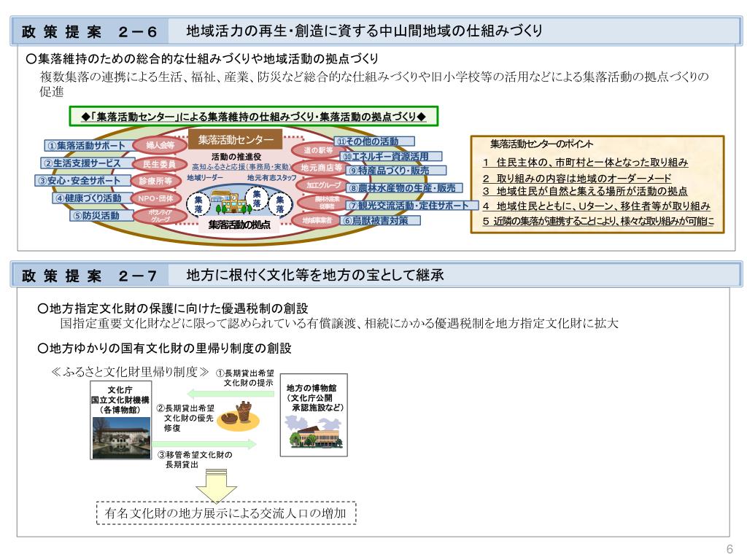Click the green-bordered ◆集落活動センター banner
Viewport: 747px width, 560px height.
[x=253, y=116]
